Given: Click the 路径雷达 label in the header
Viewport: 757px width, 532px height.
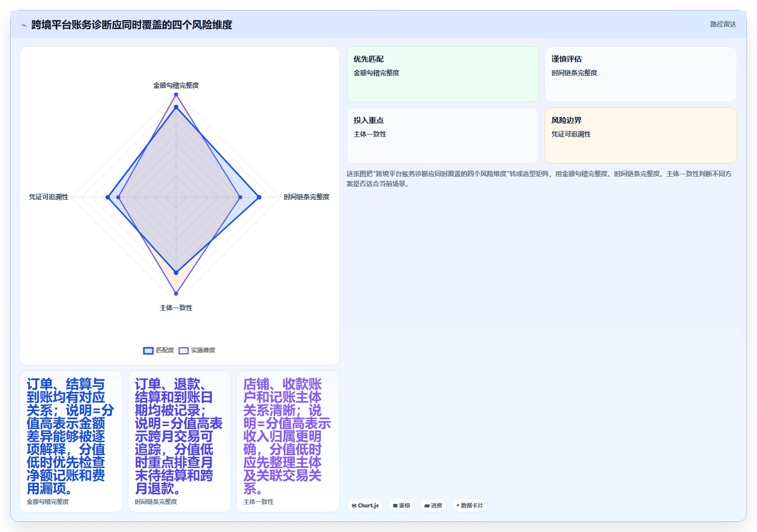Looking at the screenshot, I should click(723, 24).
